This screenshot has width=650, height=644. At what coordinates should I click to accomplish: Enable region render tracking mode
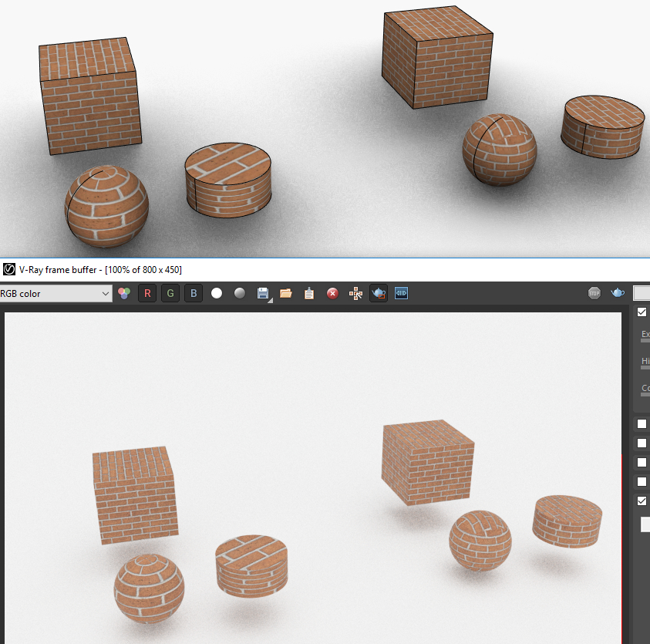pyautogui.click(x=355, y=293)
